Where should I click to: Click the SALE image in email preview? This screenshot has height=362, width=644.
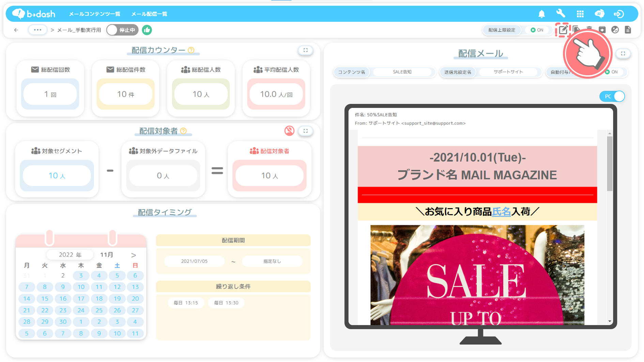[477, 274]
